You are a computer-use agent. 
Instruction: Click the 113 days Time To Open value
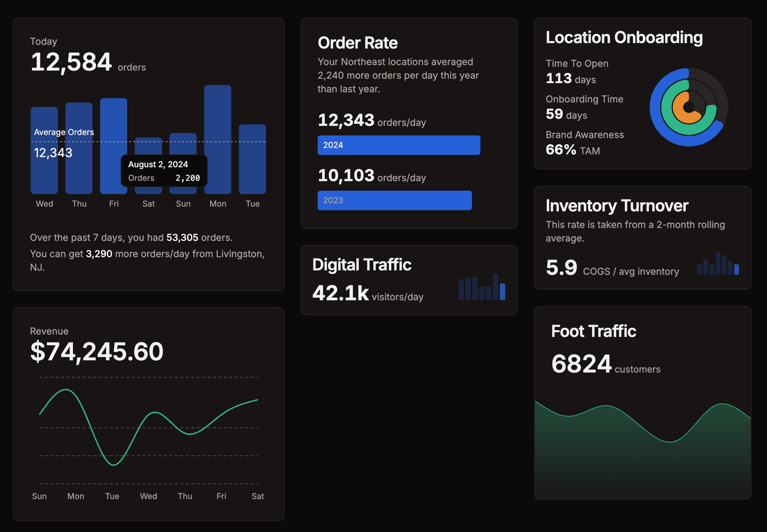571,79
